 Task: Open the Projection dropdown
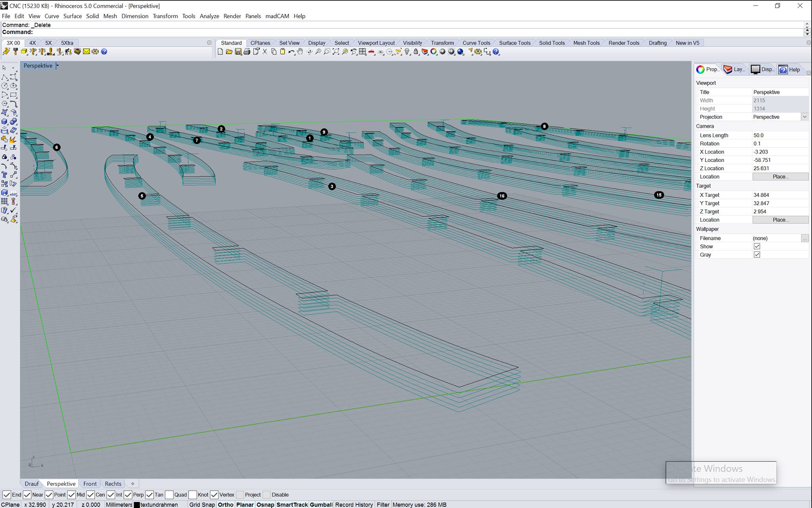[x=804, y=117]
